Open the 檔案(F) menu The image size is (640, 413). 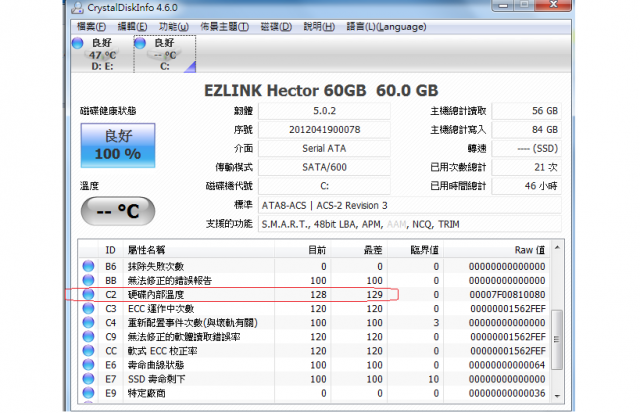coord(91,27)
